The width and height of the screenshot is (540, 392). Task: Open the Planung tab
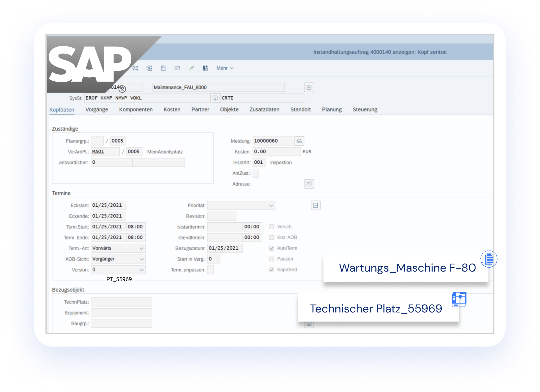tap(332, 110)
